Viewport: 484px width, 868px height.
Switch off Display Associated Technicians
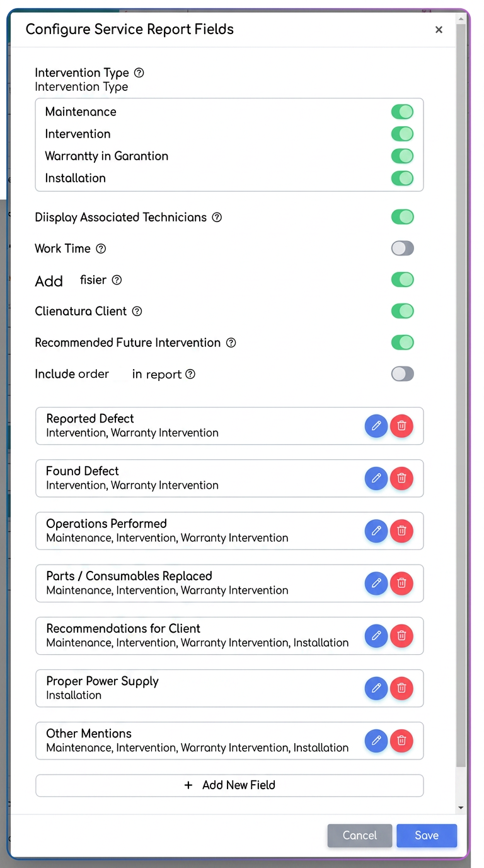coord(402,217)
